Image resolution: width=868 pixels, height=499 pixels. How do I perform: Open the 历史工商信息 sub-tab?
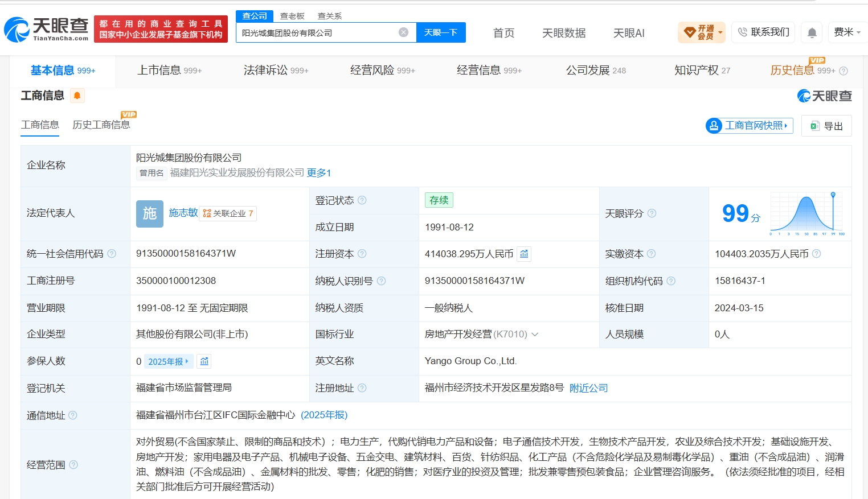coord(101,125)
